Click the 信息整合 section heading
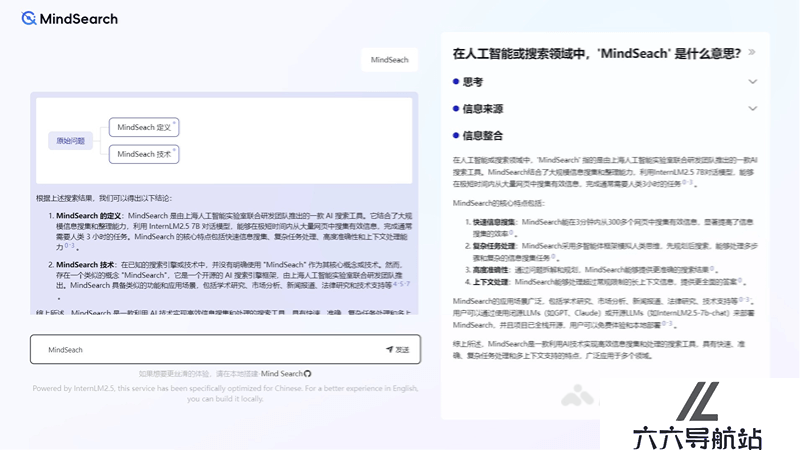This screenshot has width=800, height=450. 483,136
